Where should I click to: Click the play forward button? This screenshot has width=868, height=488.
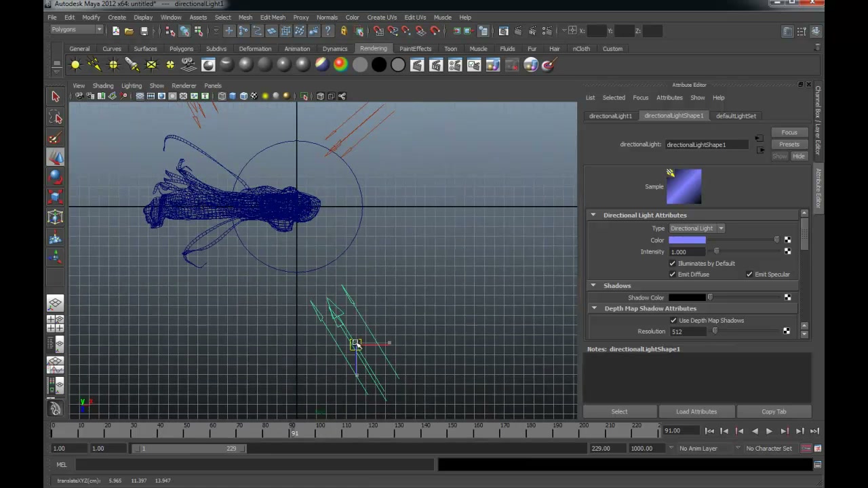click(x=769, y=431)
